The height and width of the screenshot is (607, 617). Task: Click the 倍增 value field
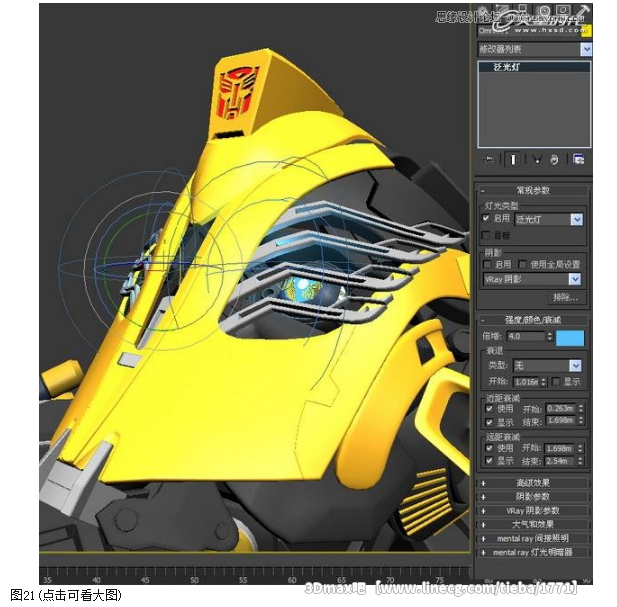526,336
